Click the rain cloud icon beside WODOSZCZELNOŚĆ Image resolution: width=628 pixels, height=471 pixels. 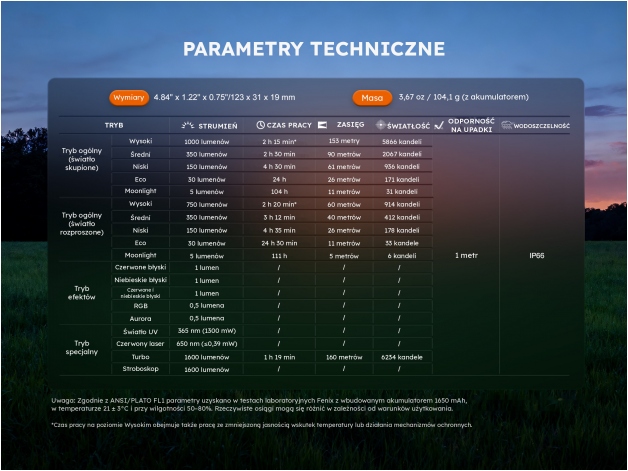pos(507,125)
